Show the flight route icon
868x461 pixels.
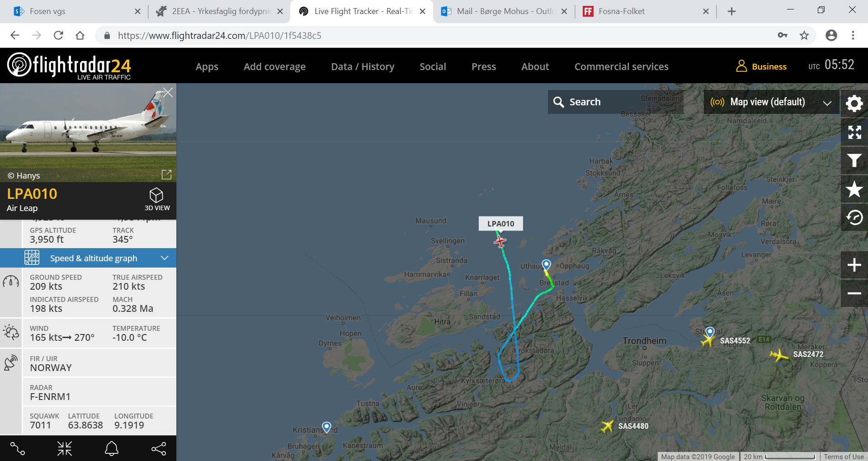pyautogui.click(x=18, y=448)
